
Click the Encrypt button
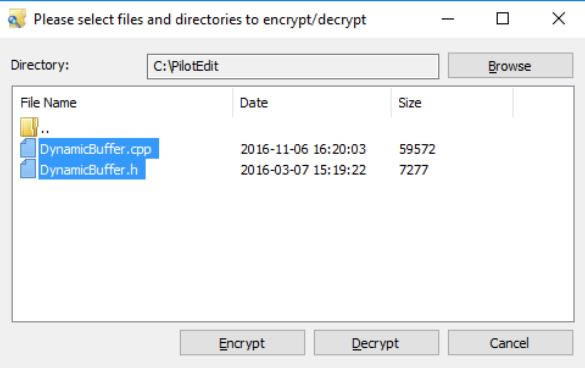point(242,343)
